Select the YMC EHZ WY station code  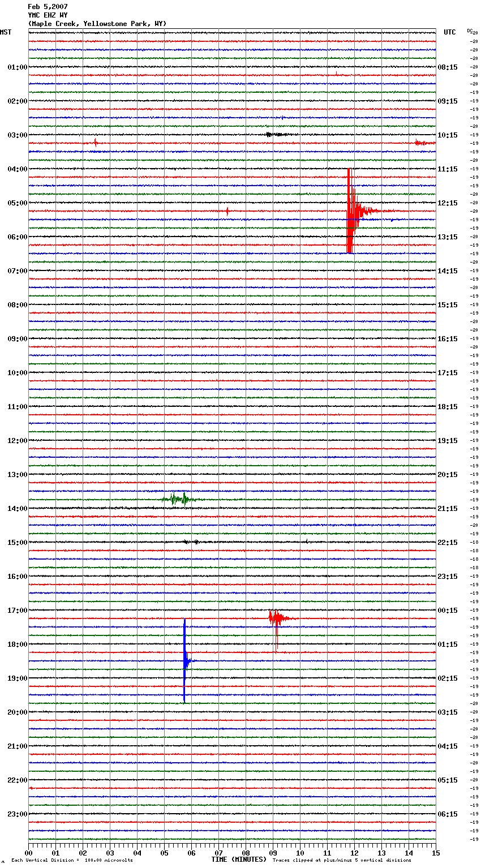48,15
